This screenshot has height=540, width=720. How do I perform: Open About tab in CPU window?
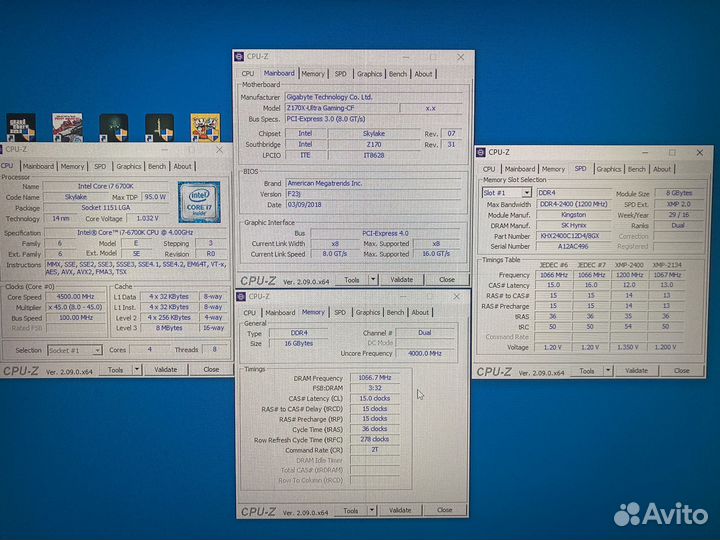182,166
